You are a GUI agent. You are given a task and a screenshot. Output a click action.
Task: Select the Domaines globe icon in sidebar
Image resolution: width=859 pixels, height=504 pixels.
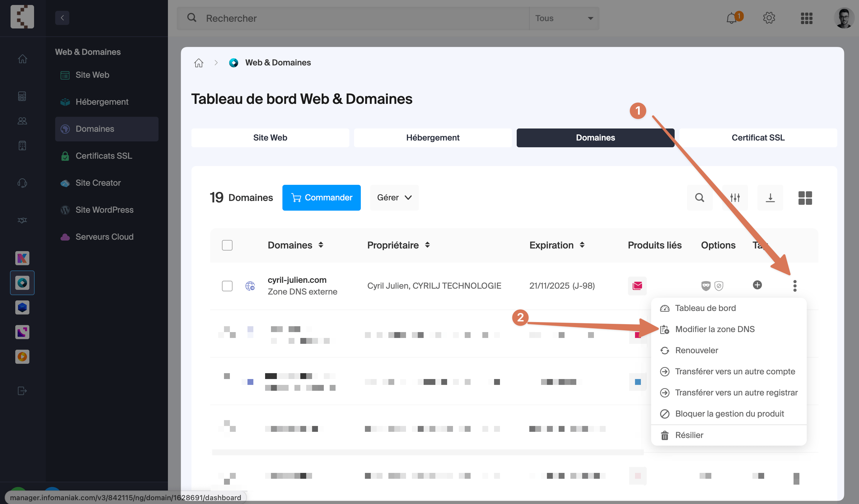[x=65, y=129]
